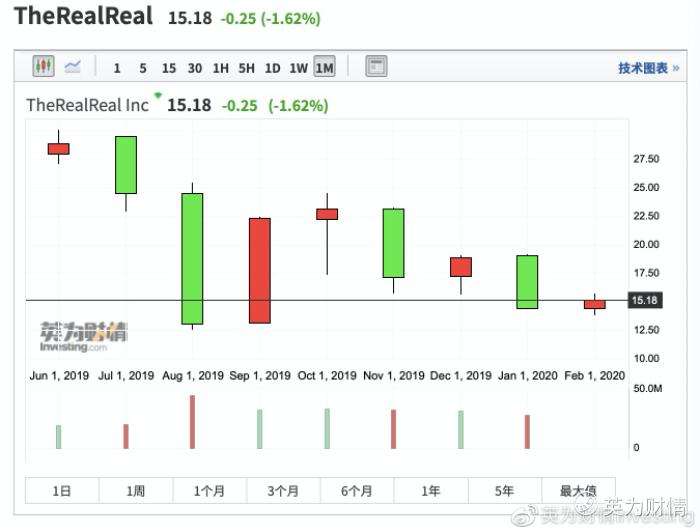Choose the 1 minute interval
This screenshot has width=700, height=531.
coord(117,68)
